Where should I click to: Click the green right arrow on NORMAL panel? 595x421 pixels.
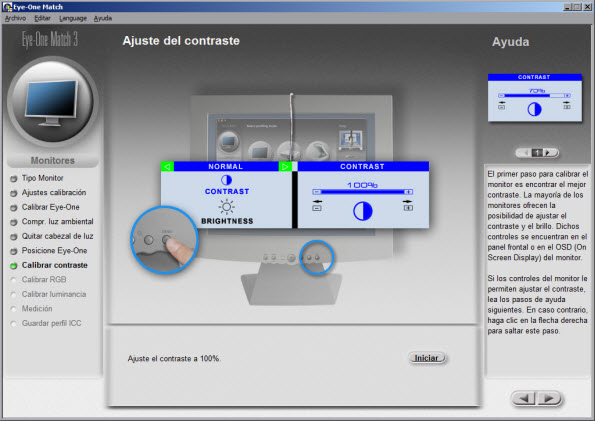click(x=285, y=167)
